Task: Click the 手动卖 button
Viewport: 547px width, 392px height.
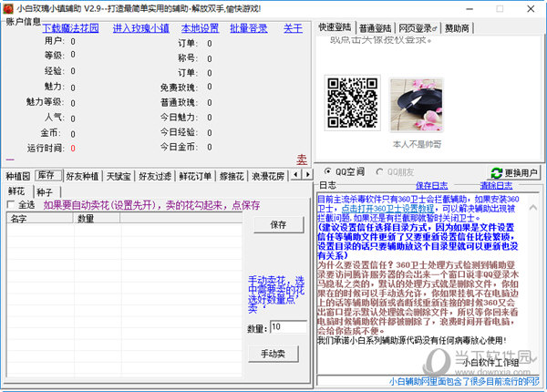Action: (x=273, y=354)
